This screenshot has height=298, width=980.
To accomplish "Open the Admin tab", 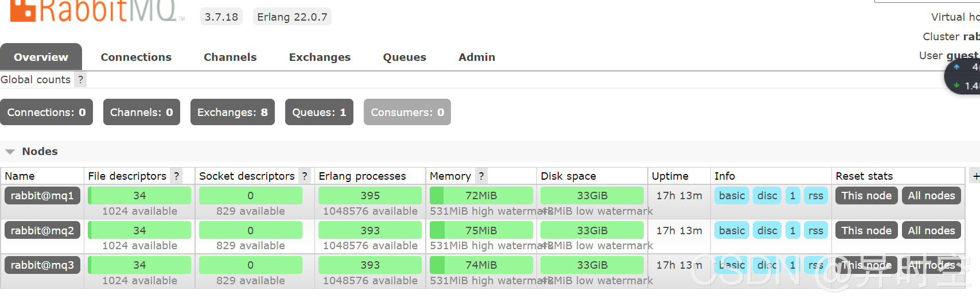I will tap(477, 57).
